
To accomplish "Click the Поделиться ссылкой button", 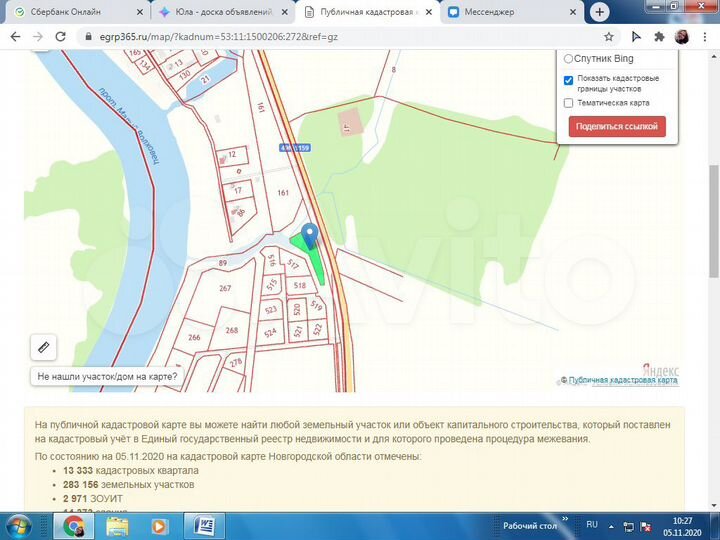I will click(x=617, y=126).
